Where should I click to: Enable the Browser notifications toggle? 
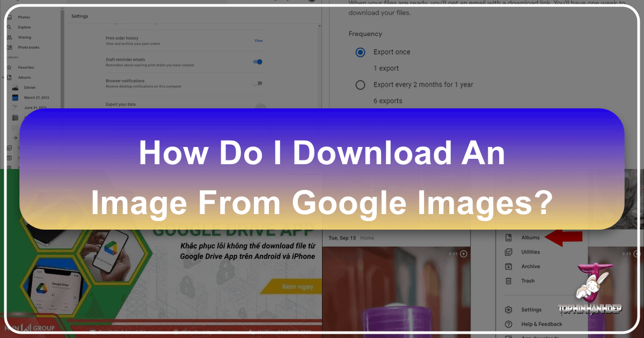258,83
